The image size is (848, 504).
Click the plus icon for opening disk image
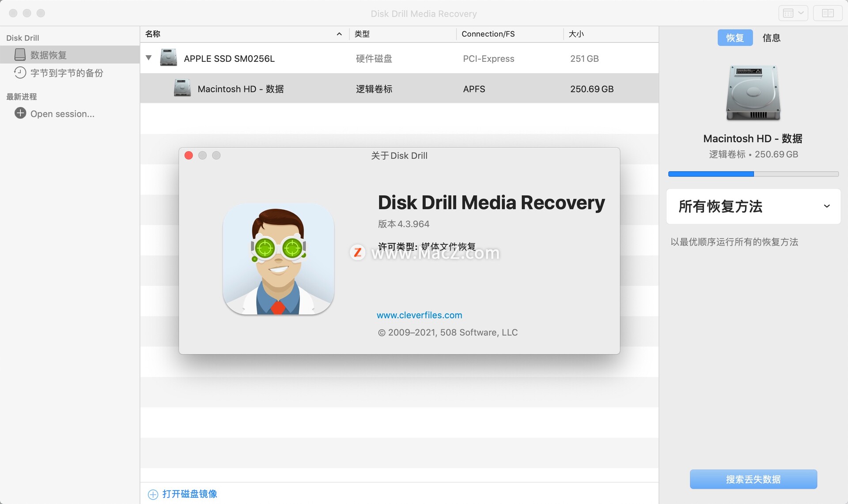pos(153,494)
